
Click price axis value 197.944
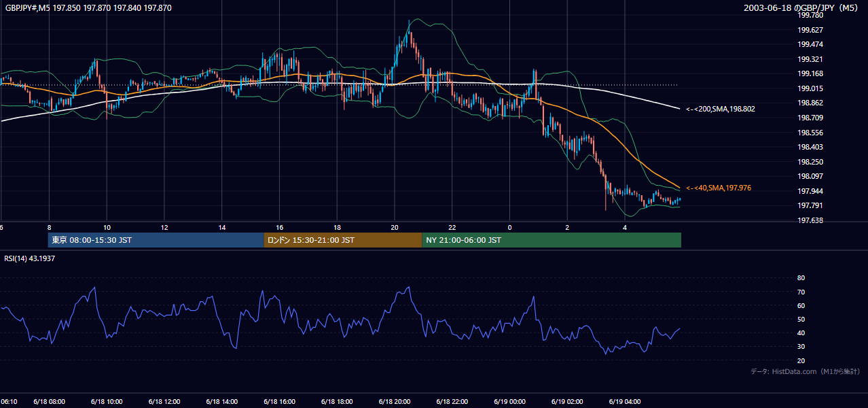point(810,191)
